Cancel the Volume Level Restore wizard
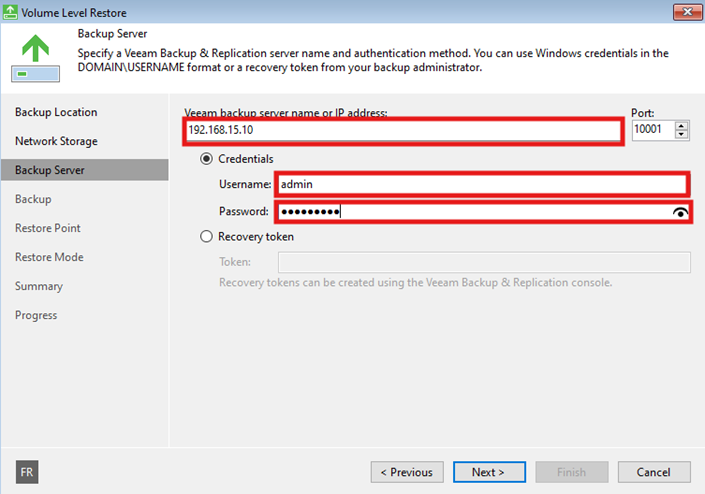 tap(654, 472)
